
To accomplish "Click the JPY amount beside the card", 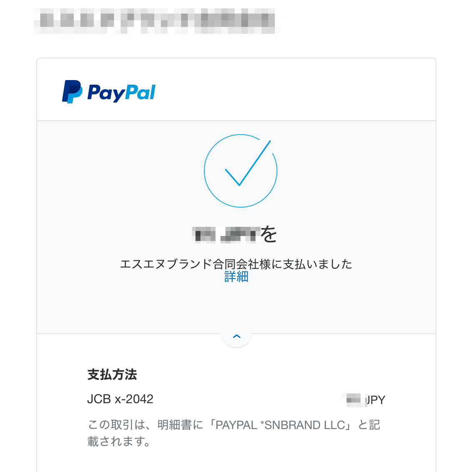I will point(364,400).
